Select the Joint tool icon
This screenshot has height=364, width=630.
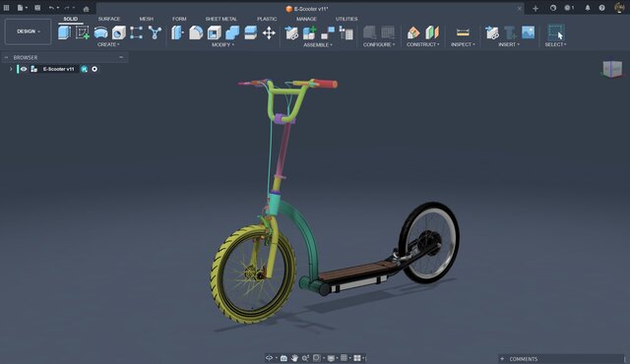tap(328, 32)
